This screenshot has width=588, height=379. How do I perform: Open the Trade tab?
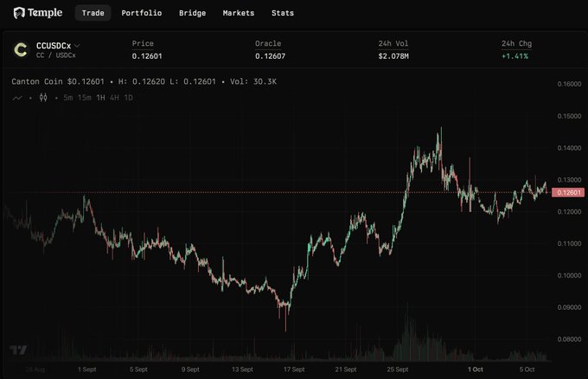93,13
